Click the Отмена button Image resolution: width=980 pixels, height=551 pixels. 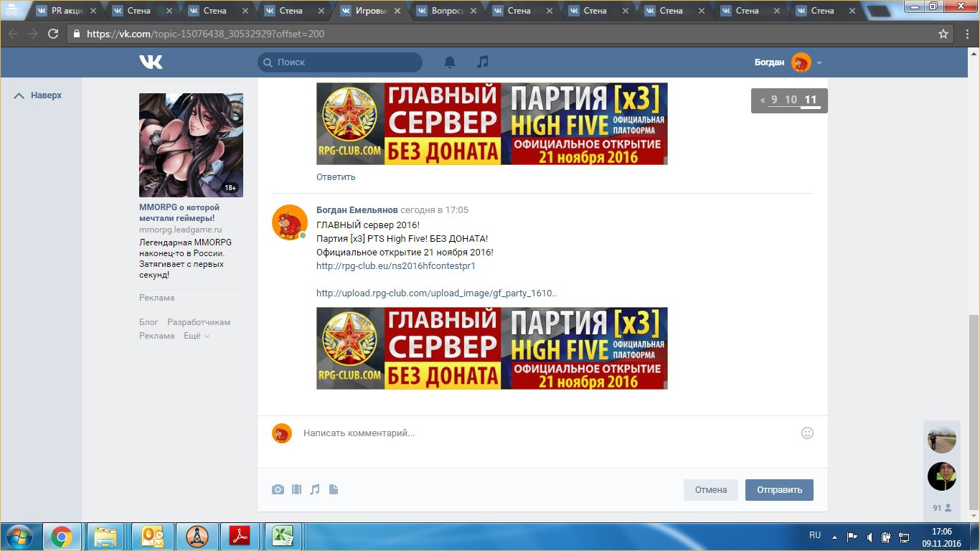tap(710, 490)
